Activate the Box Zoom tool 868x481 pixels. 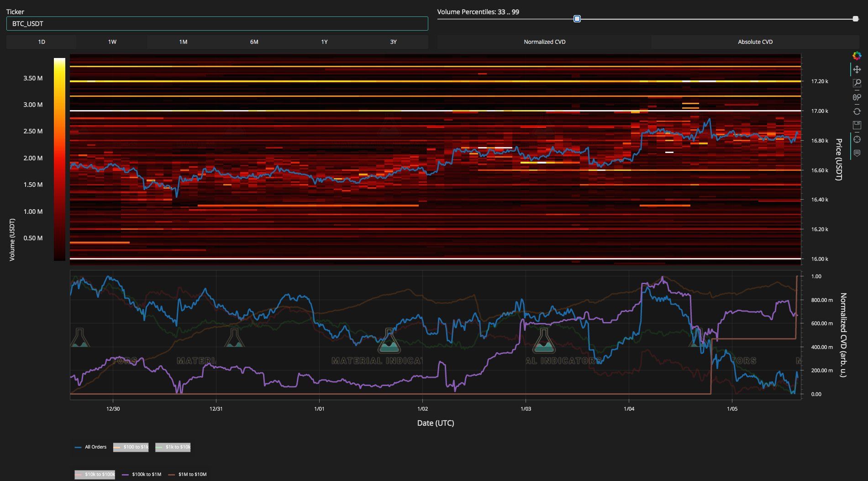point(857,83)
